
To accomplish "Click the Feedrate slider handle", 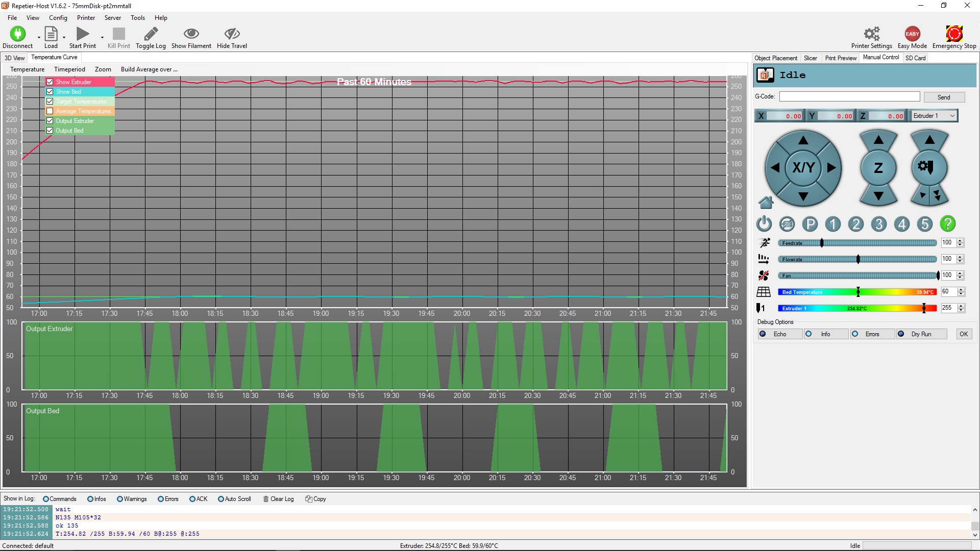I will pos(822,243).
